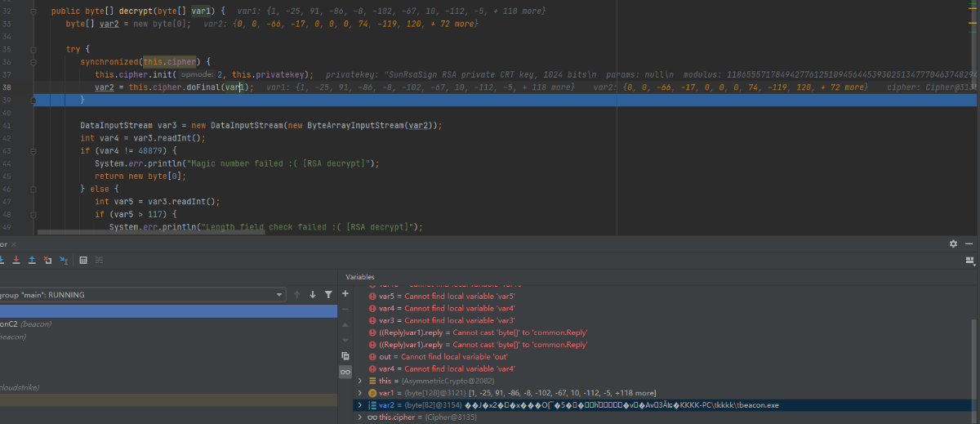Image resolution: width=980 pixels, height=424 pixels.
Task: Click the Force Step Into red arrow icon
Action: (16, 260)
